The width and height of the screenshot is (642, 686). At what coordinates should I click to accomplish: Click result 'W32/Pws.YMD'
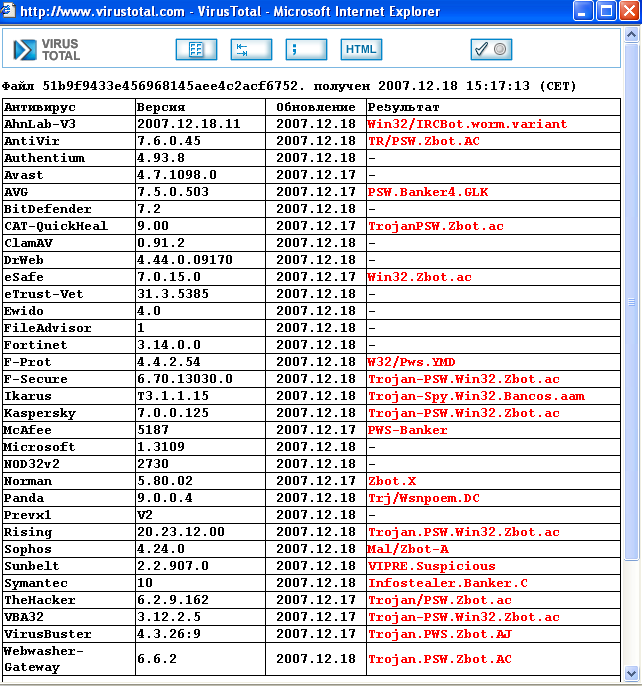tap(411, 362)
